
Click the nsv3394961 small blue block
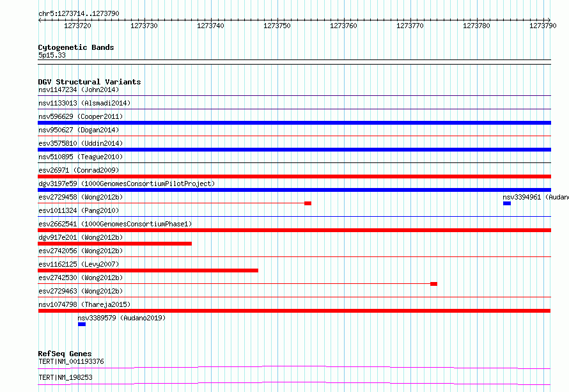pos(507,203)
